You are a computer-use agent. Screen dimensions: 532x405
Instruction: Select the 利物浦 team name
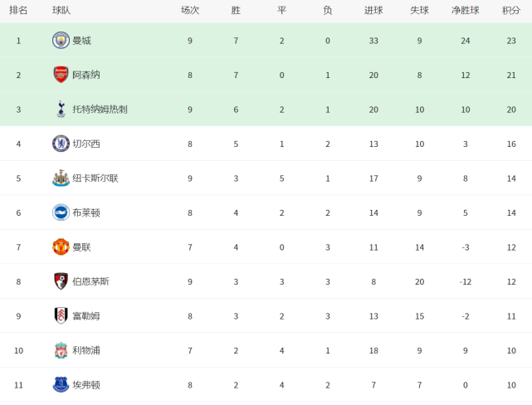coord(86,350)
